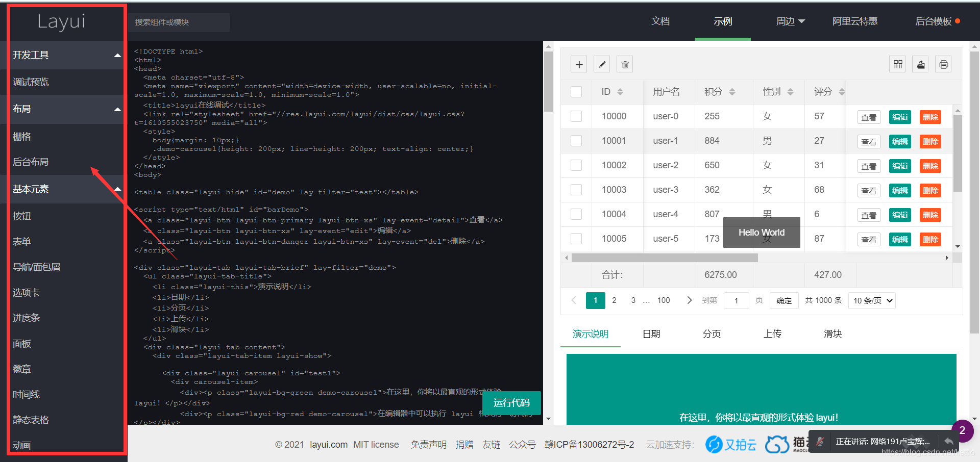
Task: Go to previous page arrow in pagination
Action: point(574,300)
